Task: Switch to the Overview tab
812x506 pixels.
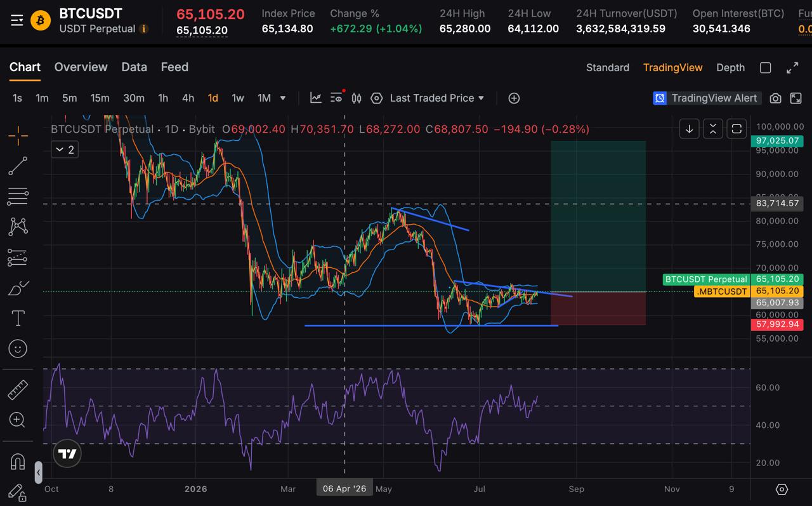Action: (x=81, y=67)
